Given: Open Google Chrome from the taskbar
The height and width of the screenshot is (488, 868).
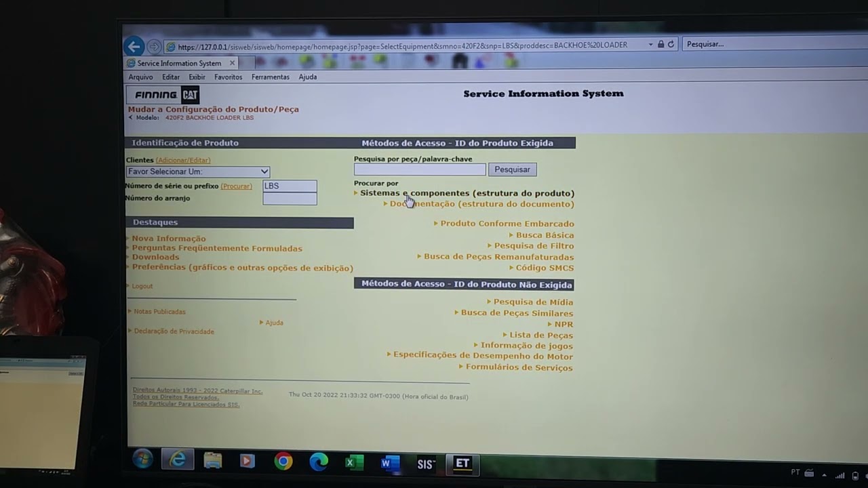Looking at the screenshot, I should coord(283,462).
